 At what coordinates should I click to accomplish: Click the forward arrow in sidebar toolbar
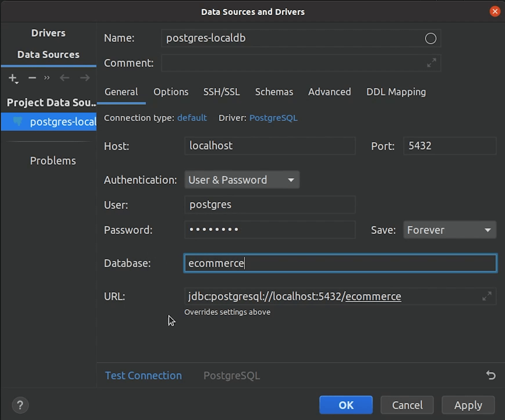click(85, 78)
